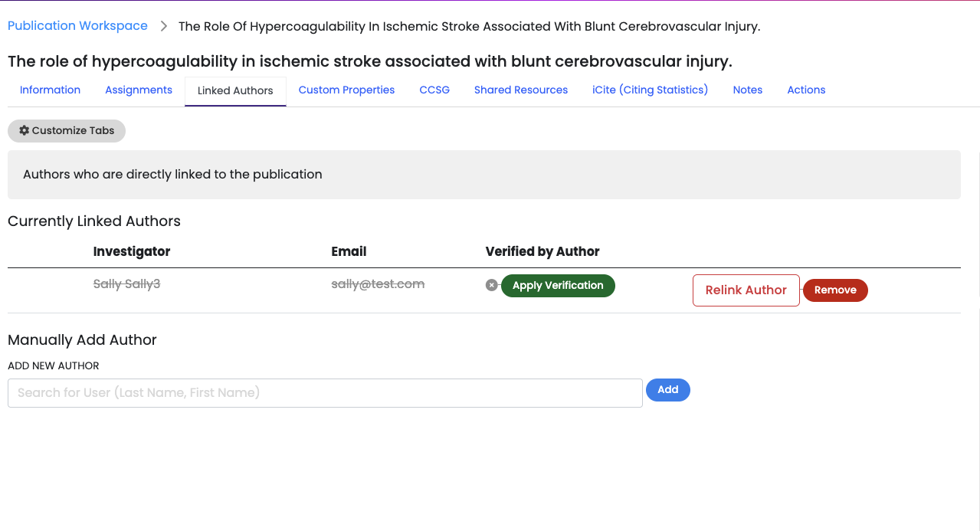Click the Apply Verification button
Viewport: 980px width, 531px height.
(x=558, y=285)
